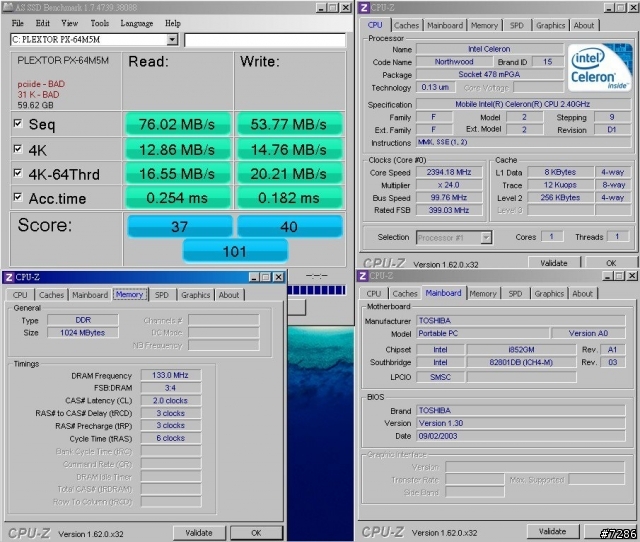640x542 pixels.
Task: Click the read score 37
Action: point(180,227)
